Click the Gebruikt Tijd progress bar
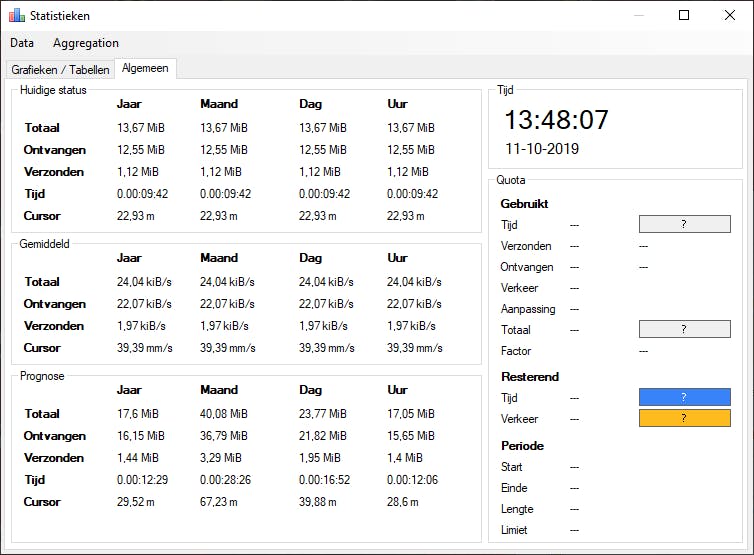 [x=684, y=224]
